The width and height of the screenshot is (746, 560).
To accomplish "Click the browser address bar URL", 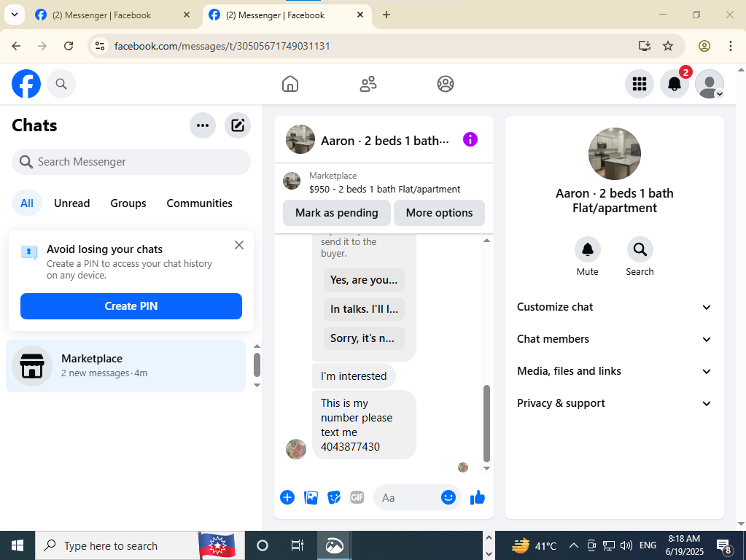I will [222, 46].
